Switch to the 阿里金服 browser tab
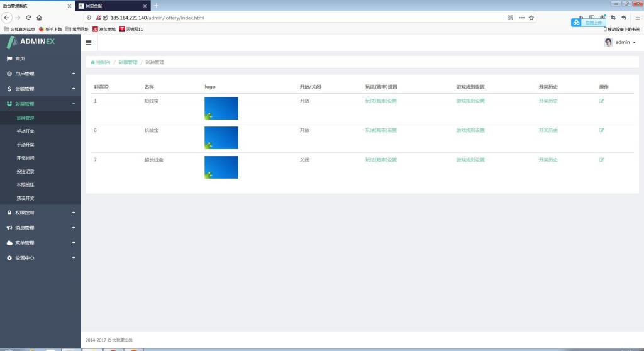The image size is (644, 351). (x=112, y=6)
